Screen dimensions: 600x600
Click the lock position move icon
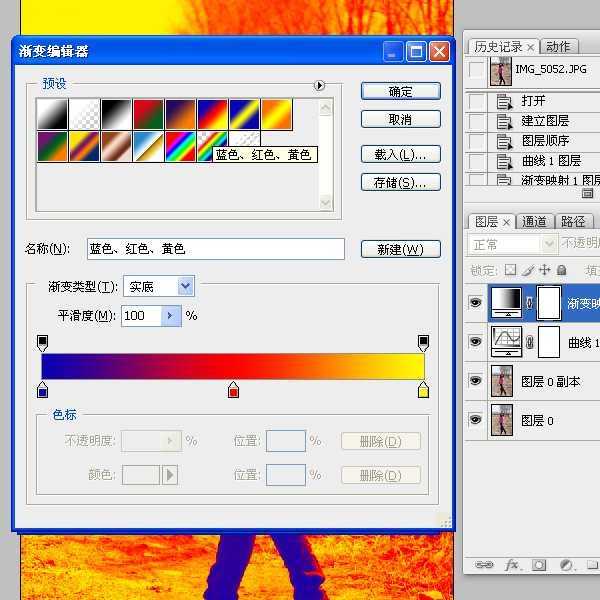pos(544,270)
